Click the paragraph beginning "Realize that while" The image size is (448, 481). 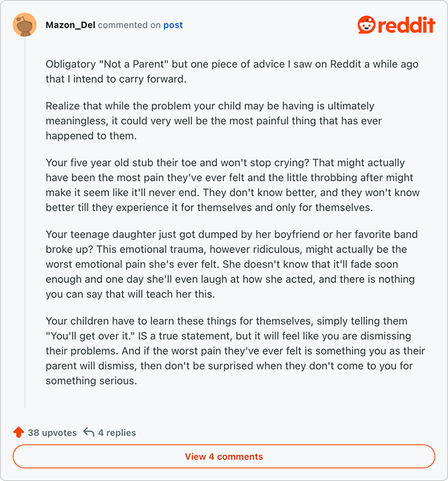point(214,121)
